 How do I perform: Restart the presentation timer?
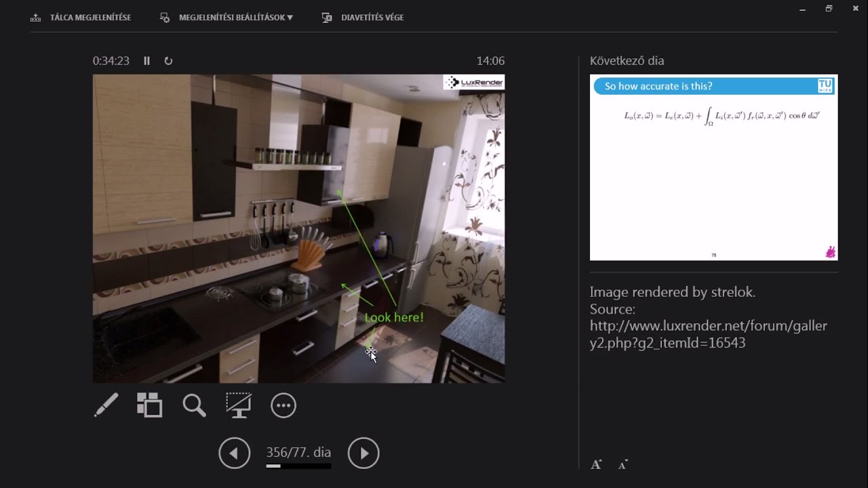168,61
